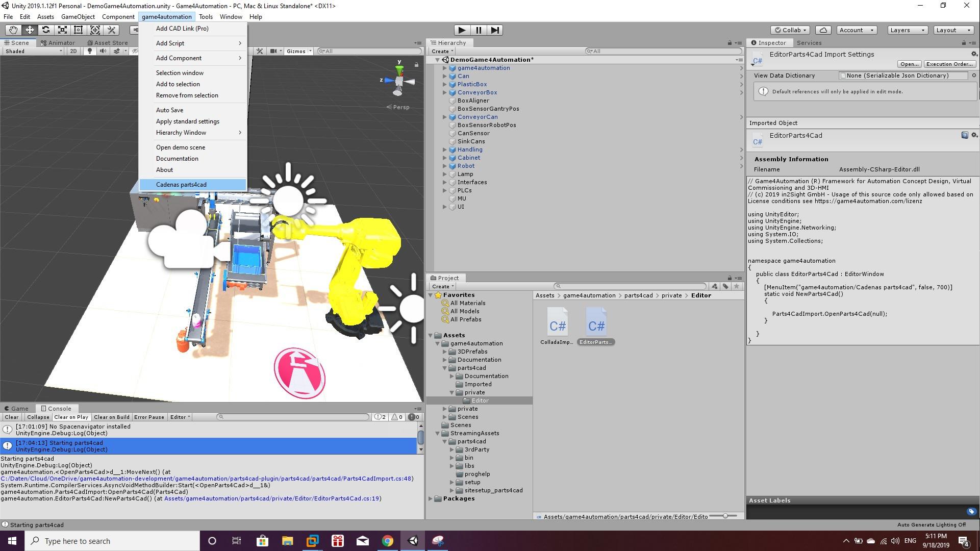Toggle scene effects icon
980x551 pixels.
(117, 51)
